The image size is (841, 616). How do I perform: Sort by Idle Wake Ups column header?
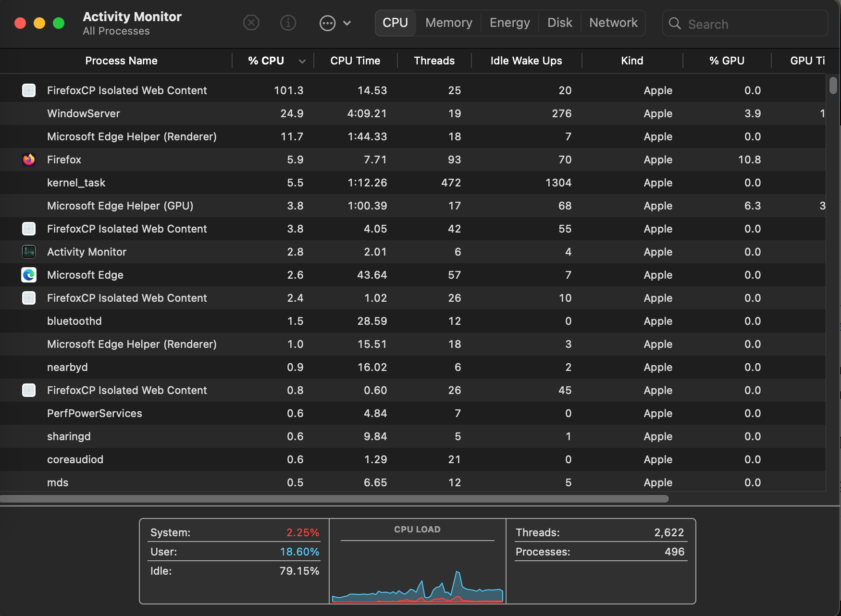pyautogui.click(x=526, y=61)
